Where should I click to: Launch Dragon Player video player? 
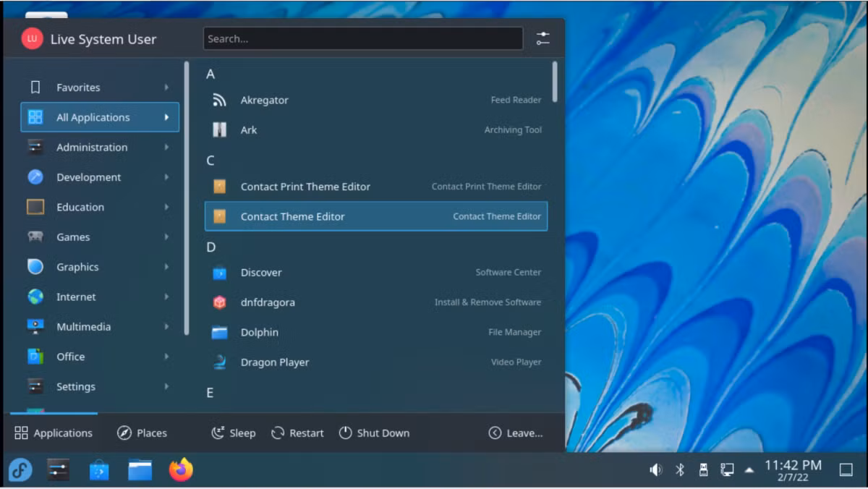click(x=376, y=362)
